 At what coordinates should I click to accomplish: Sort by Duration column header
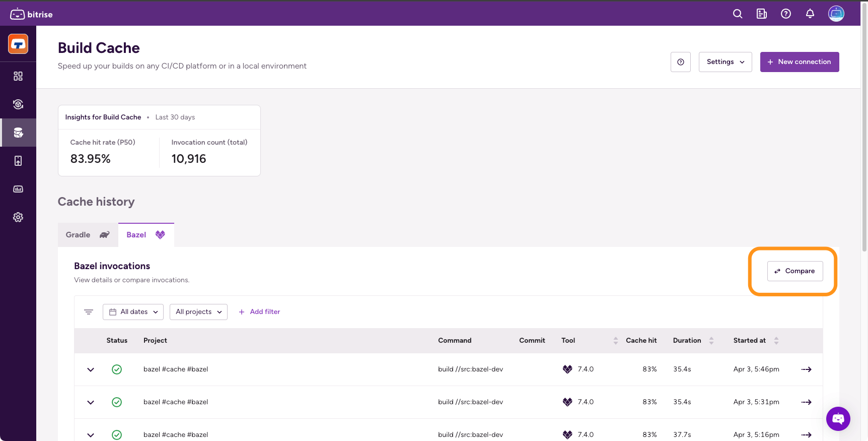point(693,341)
